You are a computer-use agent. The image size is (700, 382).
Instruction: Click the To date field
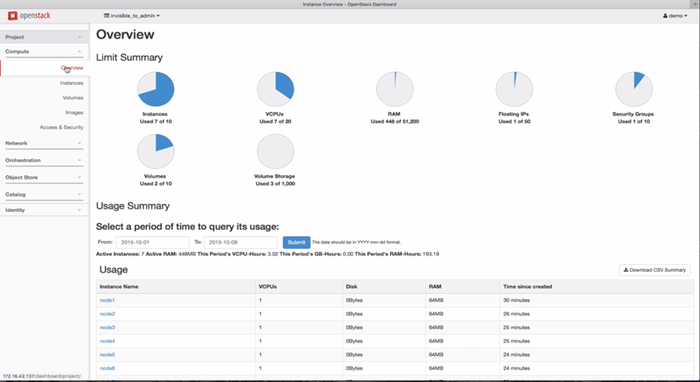pyautogui.click(x=241, y=242)
